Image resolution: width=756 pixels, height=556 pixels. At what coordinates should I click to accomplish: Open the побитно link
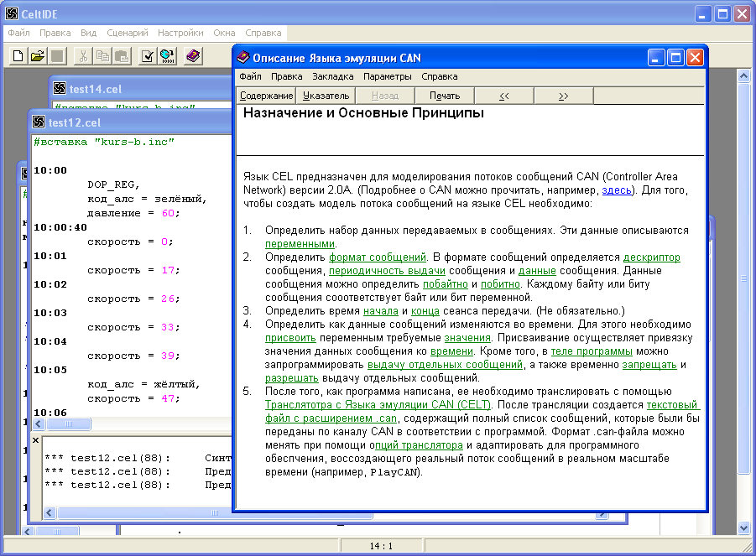500,284
